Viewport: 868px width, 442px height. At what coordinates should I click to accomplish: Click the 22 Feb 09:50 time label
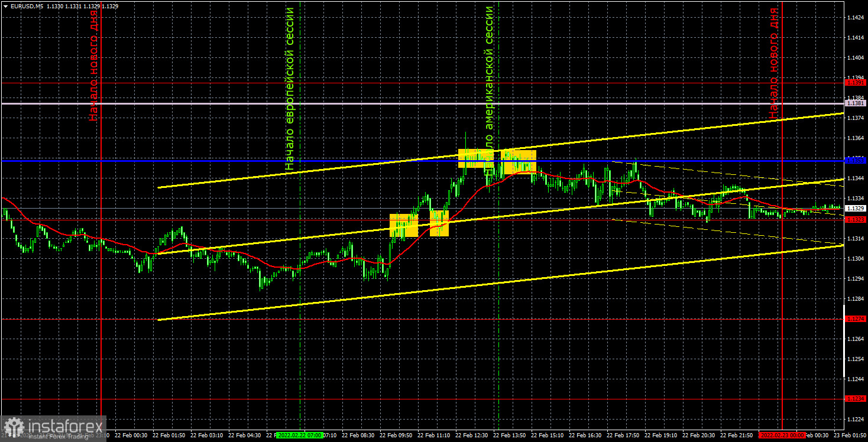tap(396, 435)
